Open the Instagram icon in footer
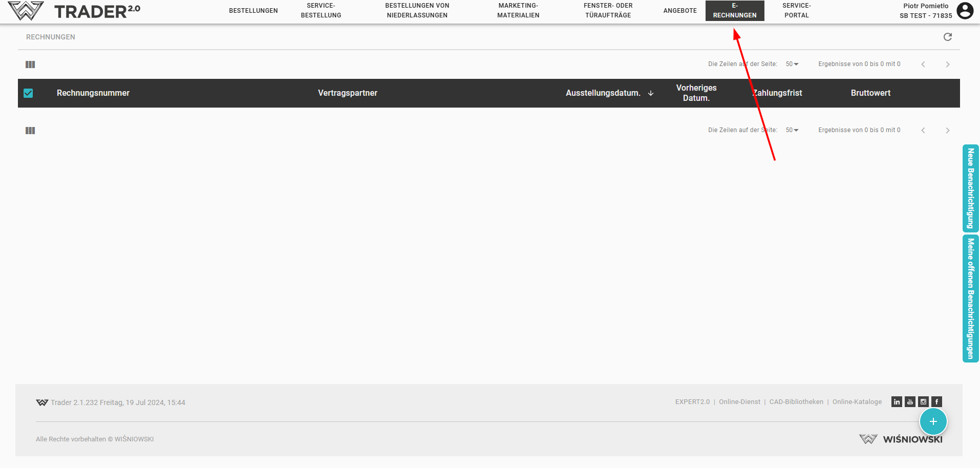 (923, 402)
